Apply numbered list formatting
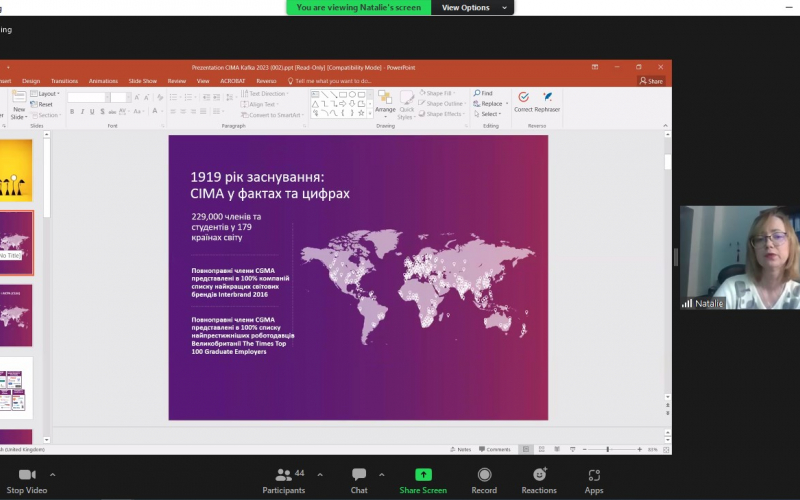The height and width of the screenshot is (500, 800). click(x=190, y=97)
